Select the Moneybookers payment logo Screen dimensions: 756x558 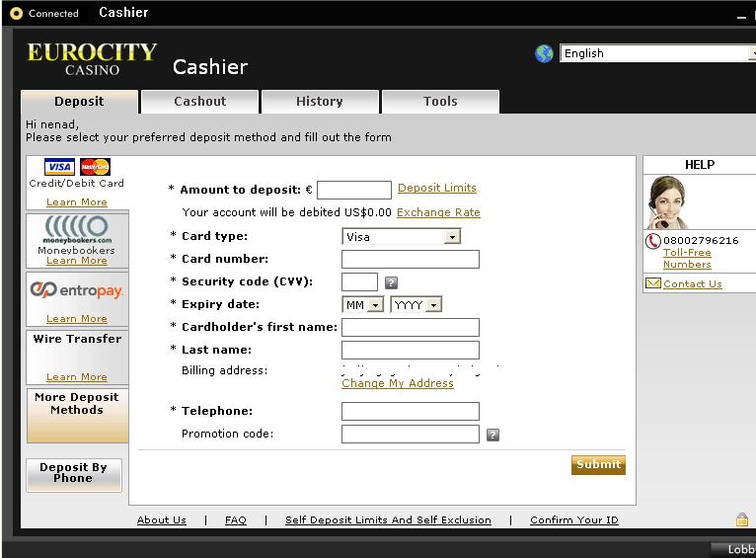click(76, 230)
